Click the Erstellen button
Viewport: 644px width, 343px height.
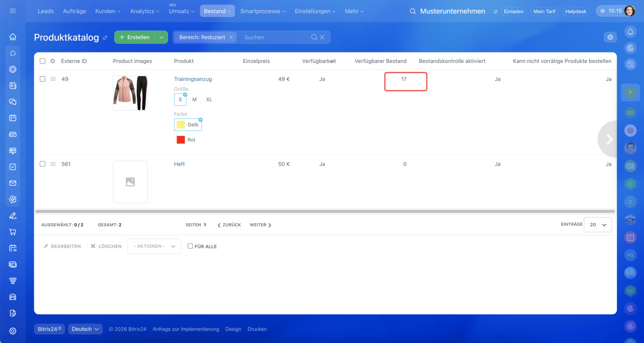click(x=135, y=37)
